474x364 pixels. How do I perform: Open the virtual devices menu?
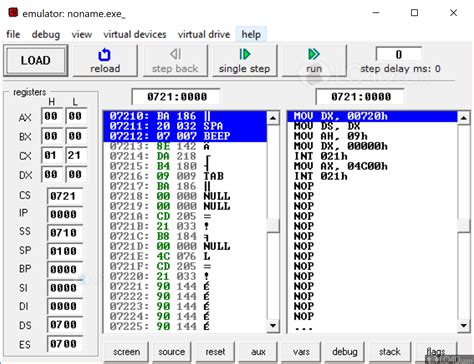click(135, 34)
